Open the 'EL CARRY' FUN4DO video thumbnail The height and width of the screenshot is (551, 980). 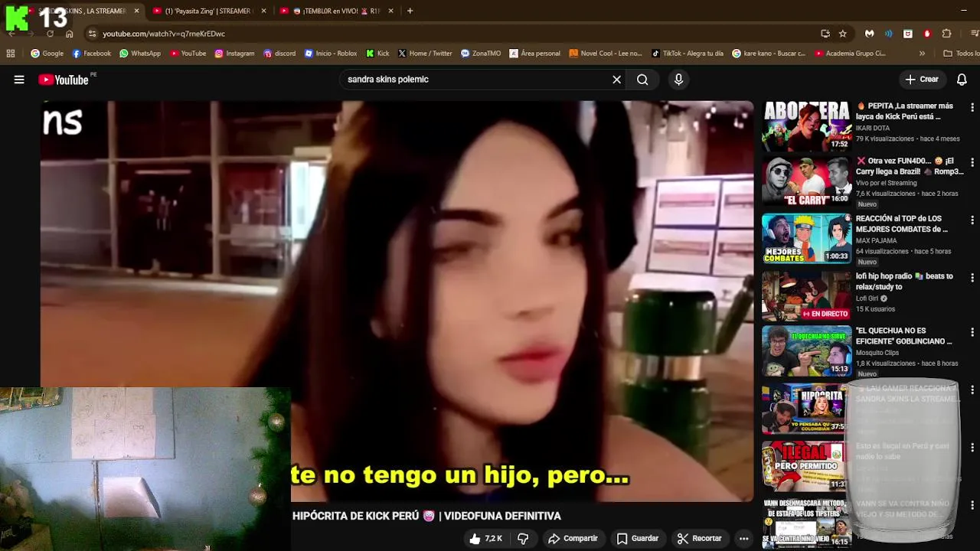click(x=806, y=181)
